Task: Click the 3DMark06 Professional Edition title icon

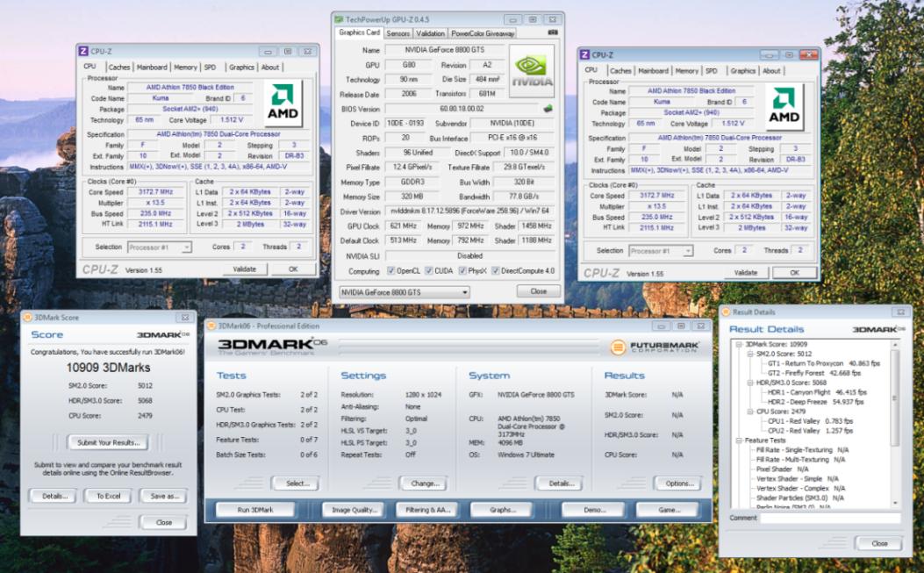Action: click(212, 326)
